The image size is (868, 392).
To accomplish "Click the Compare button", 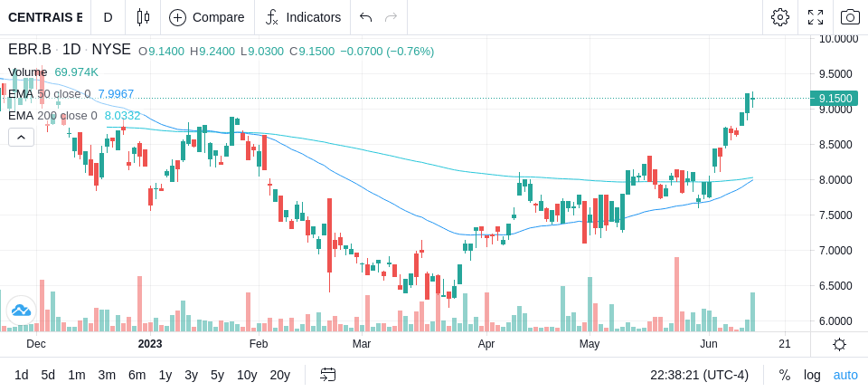I will coord(207,17).
